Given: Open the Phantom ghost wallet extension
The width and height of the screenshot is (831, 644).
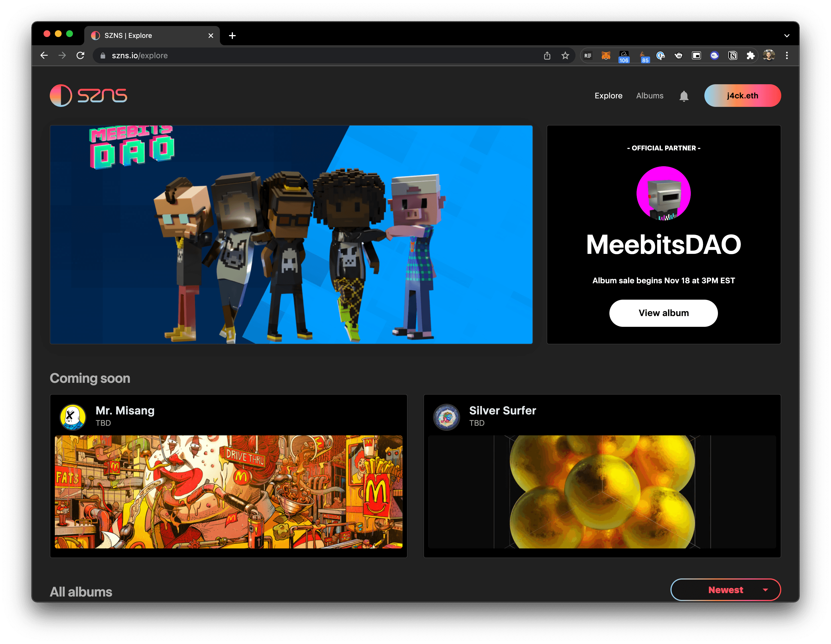Looking at the screenshot, I should (x=715, y=56).
